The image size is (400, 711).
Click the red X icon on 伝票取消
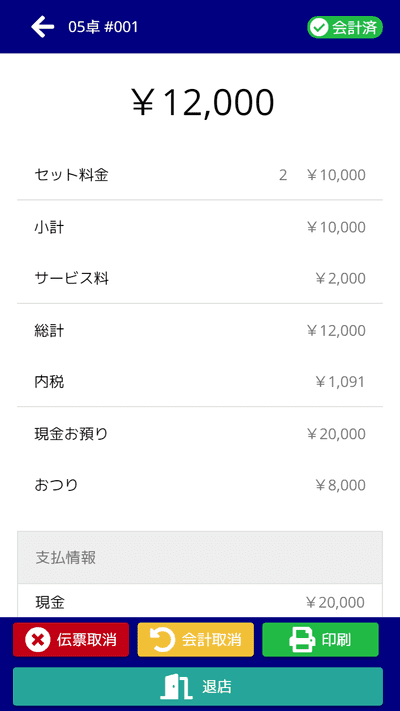tap(38, 640)
